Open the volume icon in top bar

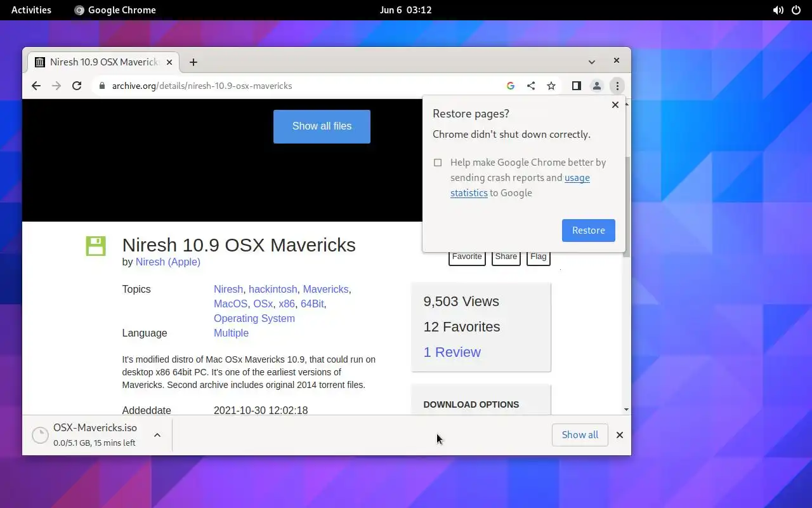click(x=778, y=10)
